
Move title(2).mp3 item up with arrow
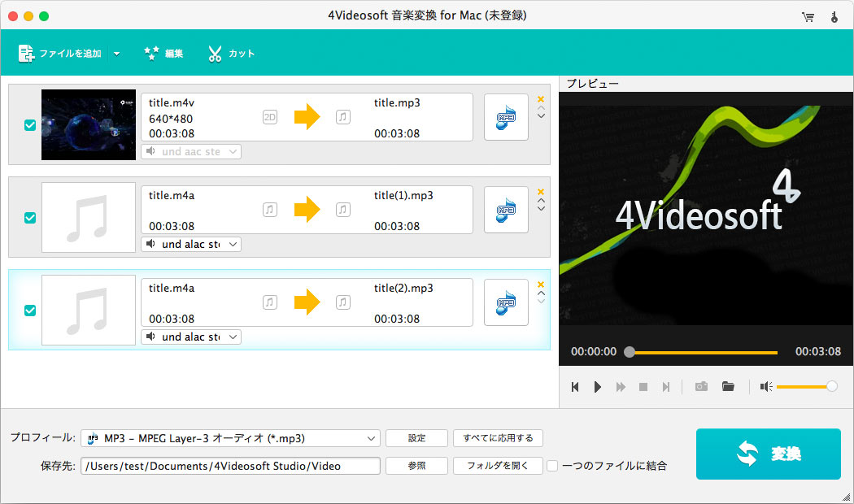click(x=541, y=293)
